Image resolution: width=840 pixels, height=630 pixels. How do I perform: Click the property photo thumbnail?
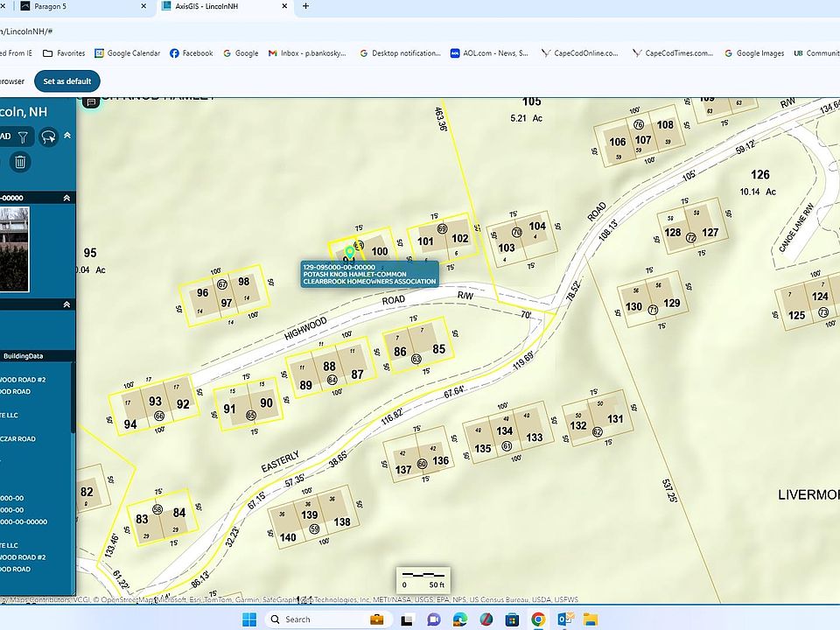coord(14,248)
